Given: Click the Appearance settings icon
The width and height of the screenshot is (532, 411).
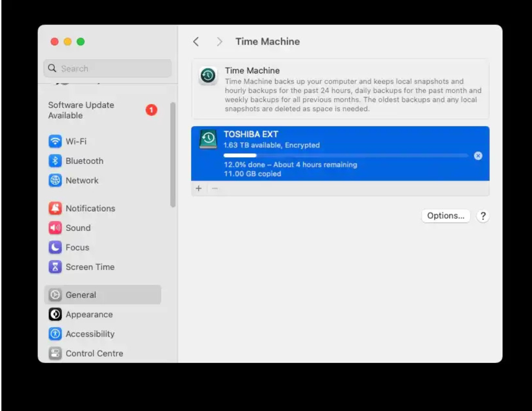Looking at the screenshot, I should pyautogui.click(x=55, y=314).
